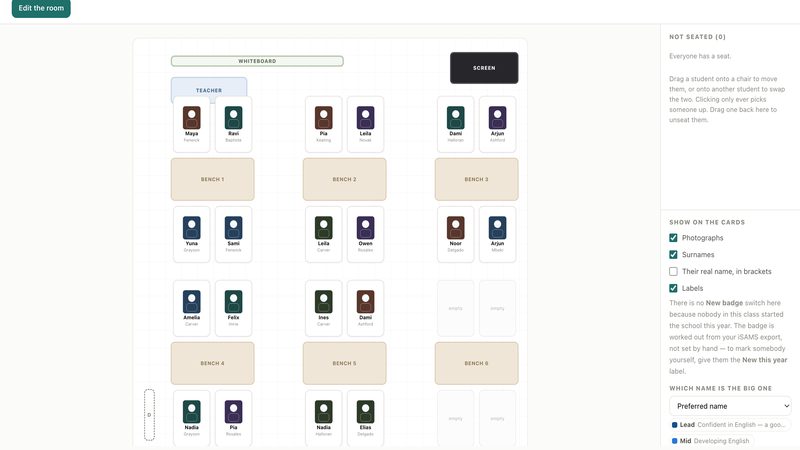Viewport: 800px width, 450px height.
Task: Select Bench 2
Action: [x=344, y=179]
